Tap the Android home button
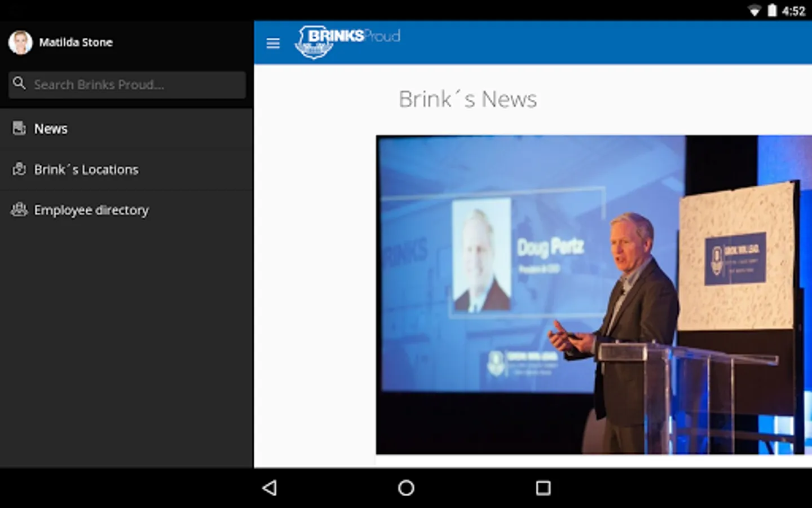812x508 pixels. coord(406,488)
